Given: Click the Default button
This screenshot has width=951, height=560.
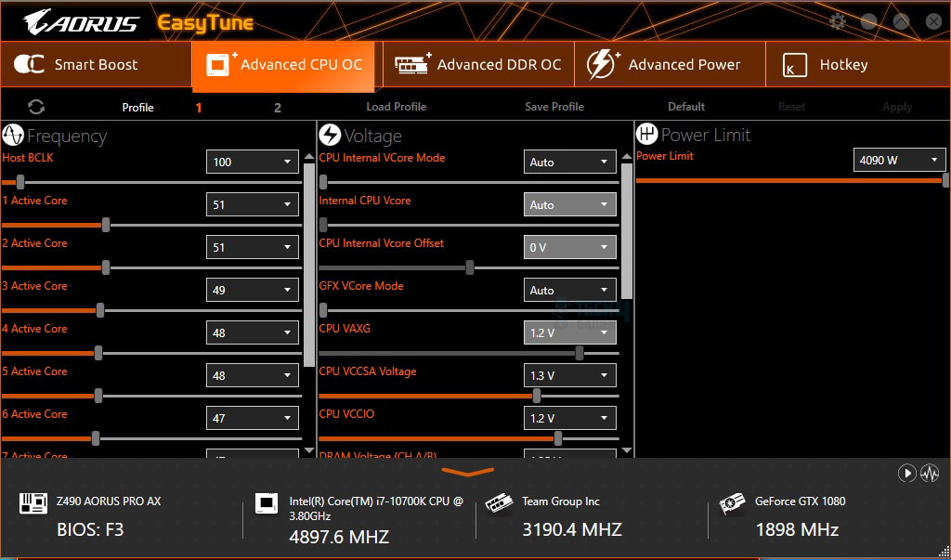Looking at the screenshot, I should [686, 107].
